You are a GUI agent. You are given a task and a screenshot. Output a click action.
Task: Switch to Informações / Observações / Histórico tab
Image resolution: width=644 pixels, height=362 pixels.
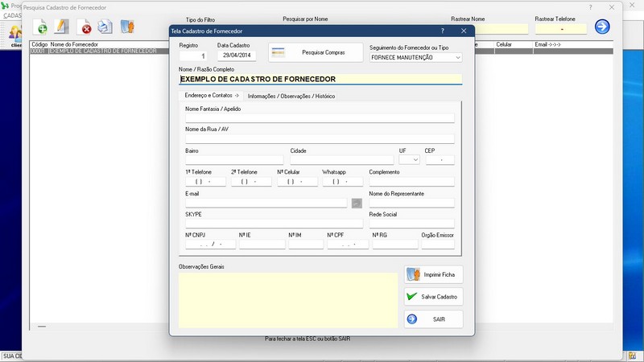point(291,97)
